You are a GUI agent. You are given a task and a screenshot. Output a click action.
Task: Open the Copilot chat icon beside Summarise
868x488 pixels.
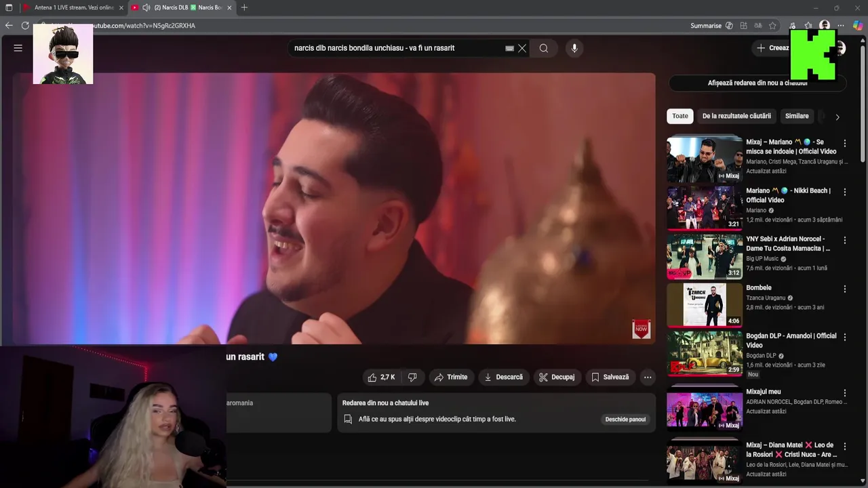[729, 26]
